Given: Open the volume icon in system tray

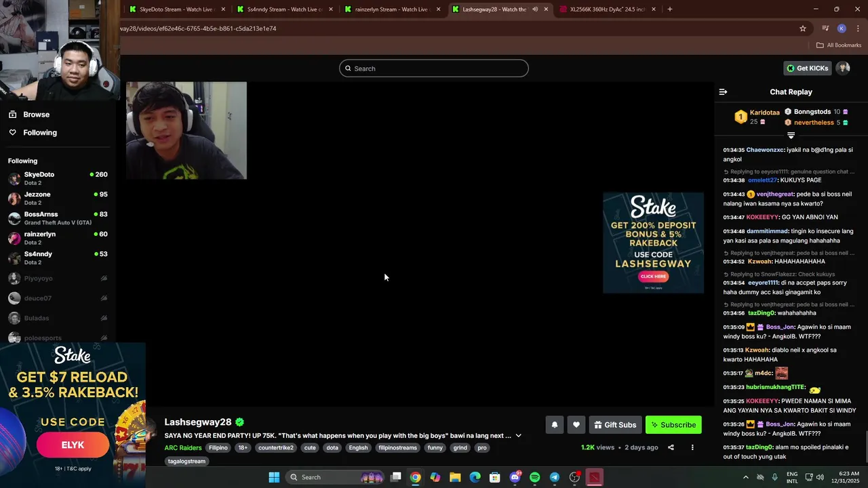Looking at the screenshot, I should pyautogui.click(x=819, y=477).
